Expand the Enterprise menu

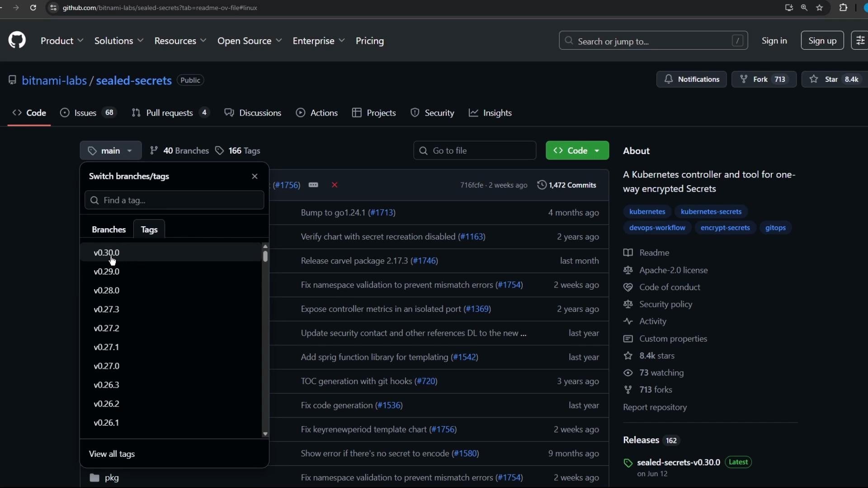coord(319,41)
